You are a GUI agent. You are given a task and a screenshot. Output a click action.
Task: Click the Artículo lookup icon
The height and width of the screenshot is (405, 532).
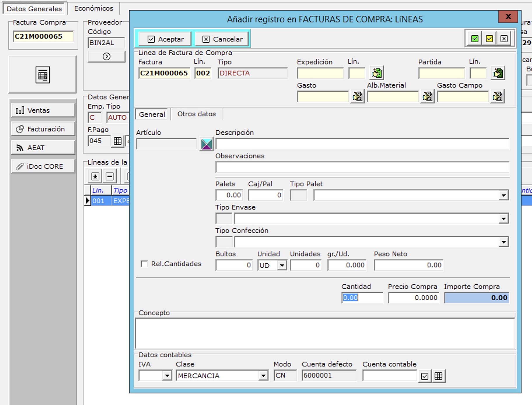206,144
